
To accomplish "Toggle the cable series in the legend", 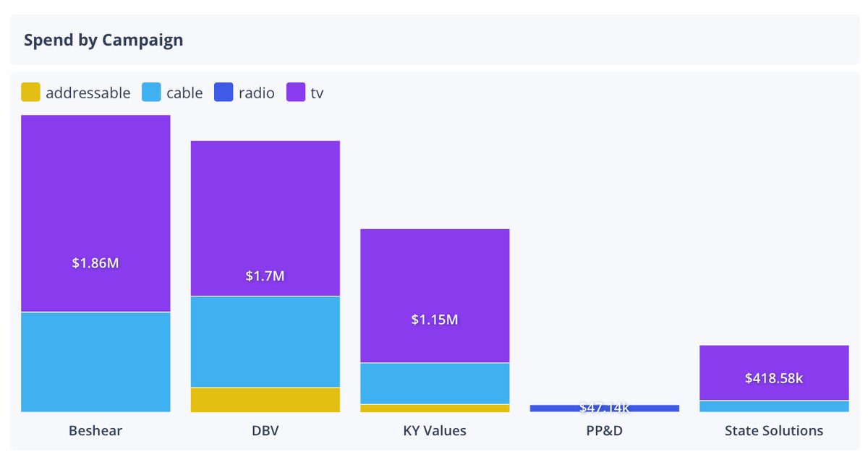I will pos(183,93).
